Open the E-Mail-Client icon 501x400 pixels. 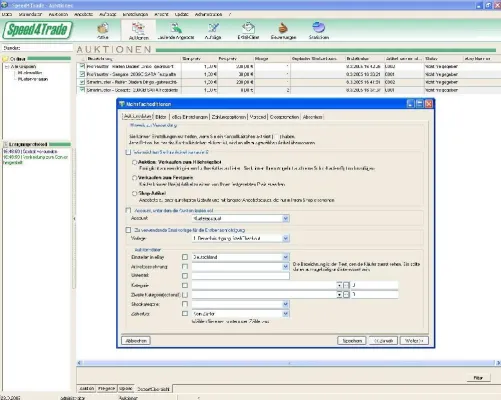pyautogui.click(x=248, y=31)
